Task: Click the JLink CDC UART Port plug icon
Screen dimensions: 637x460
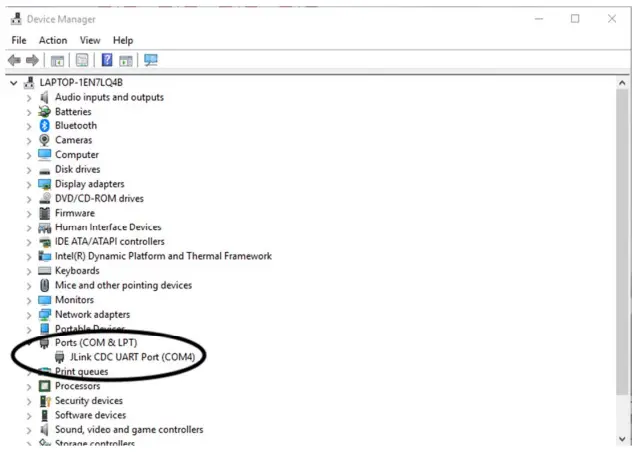Action: (60, 357)
